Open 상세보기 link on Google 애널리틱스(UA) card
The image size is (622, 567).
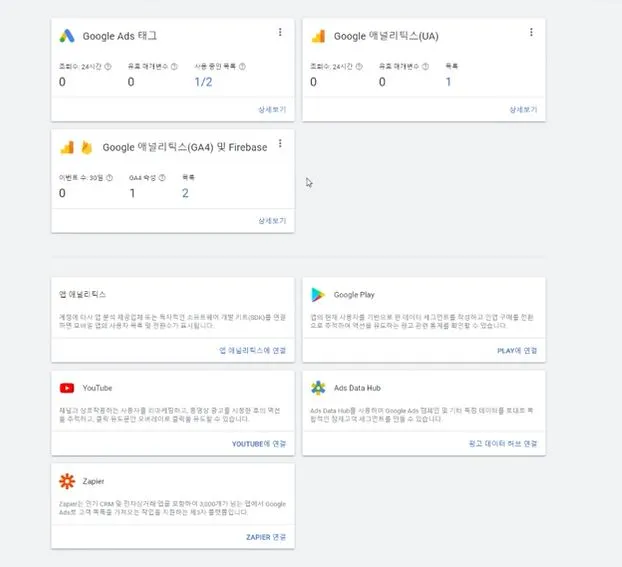tap(523, 110)
